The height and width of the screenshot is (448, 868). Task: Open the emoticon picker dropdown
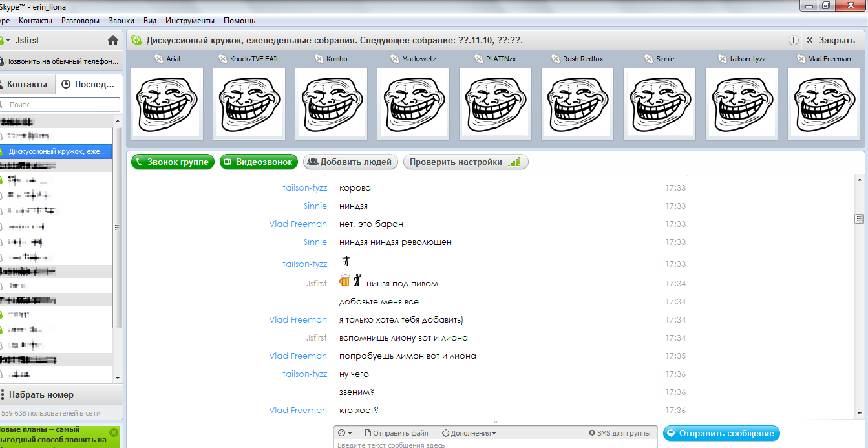click(x=346, y=433)
